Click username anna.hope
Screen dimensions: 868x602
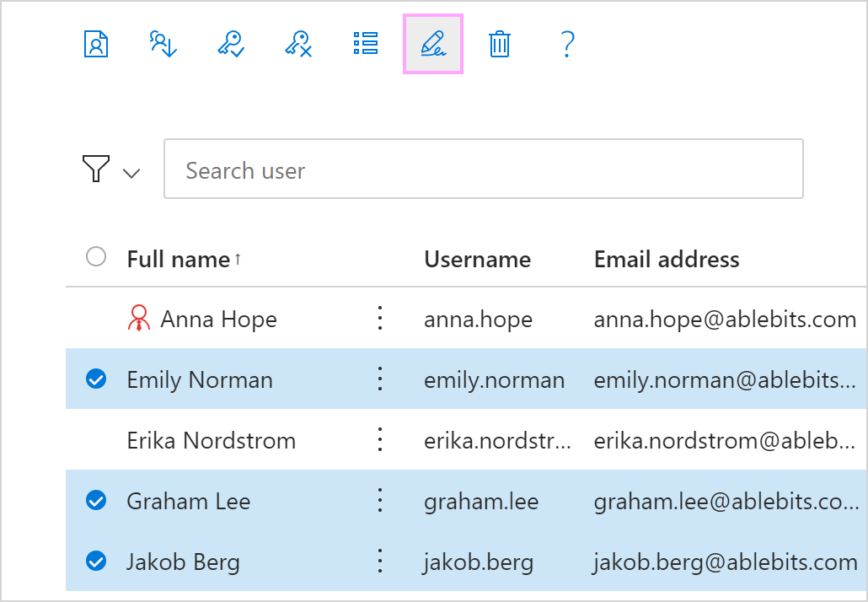pos(479,320)
